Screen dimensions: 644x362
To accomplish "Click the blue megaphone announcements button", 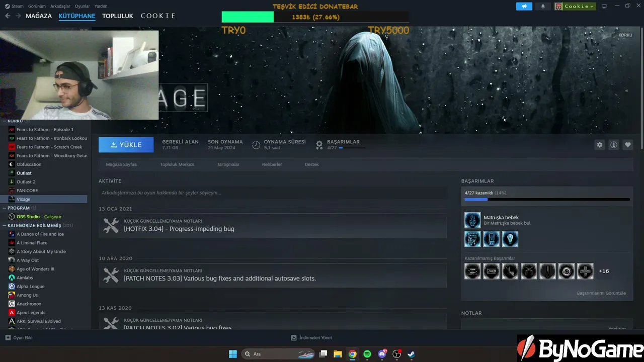I will (524, 7).
